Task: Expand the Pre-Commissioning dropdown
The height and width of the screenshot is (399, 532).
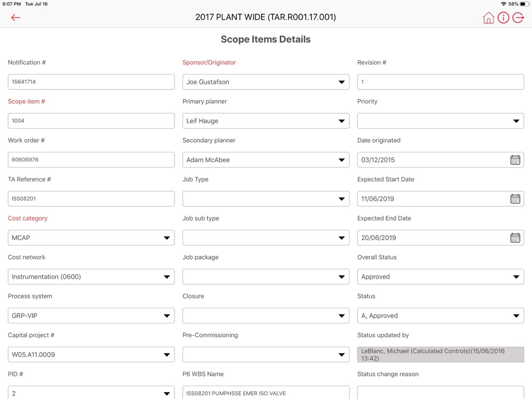Action: pyautogui.click(x=265, y=354)
